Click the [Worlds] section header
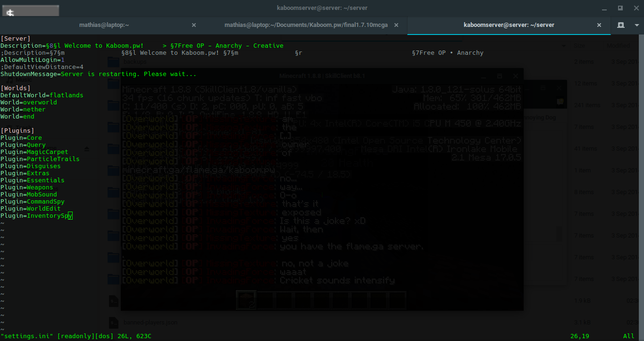This screenshot has width=644, height=341. pyautogui.click(x=16, y=88)
